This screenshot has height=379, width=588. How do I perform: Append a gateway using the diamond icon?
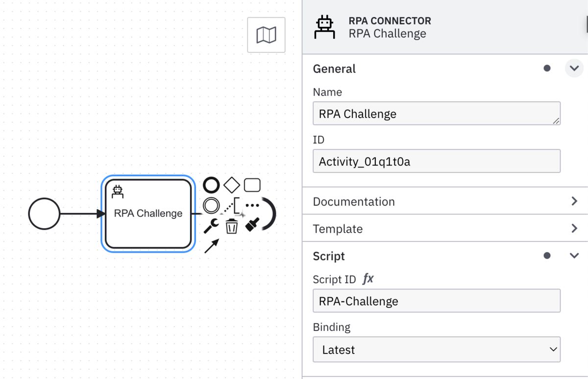[x=232, y=185]
